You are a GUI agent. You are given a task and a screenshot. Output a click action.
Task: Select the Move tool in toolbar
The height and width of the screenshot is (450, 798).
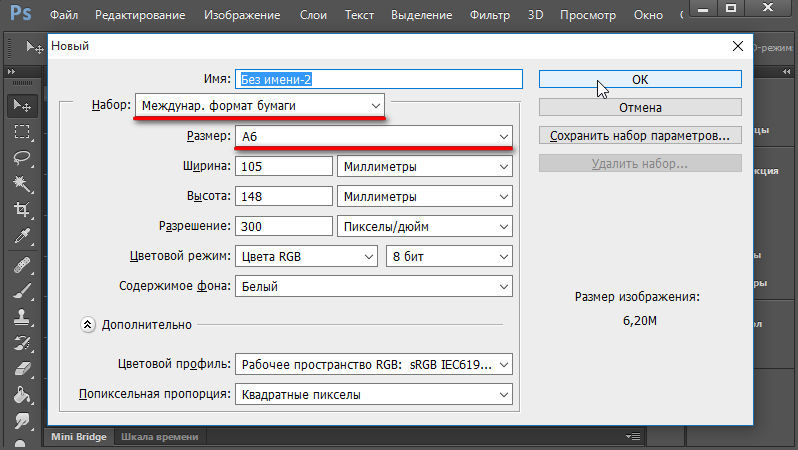coord(22,105)
